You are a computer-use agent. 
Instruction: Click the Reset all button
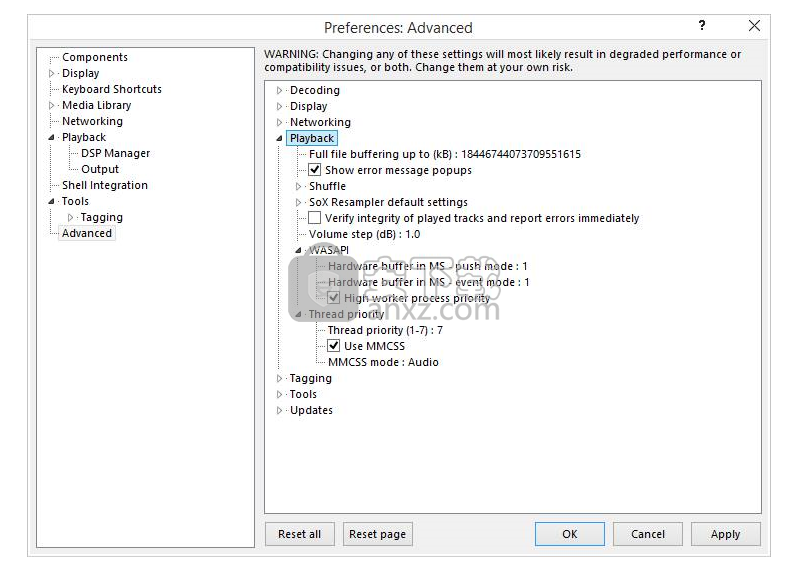(x=299, y=534)
